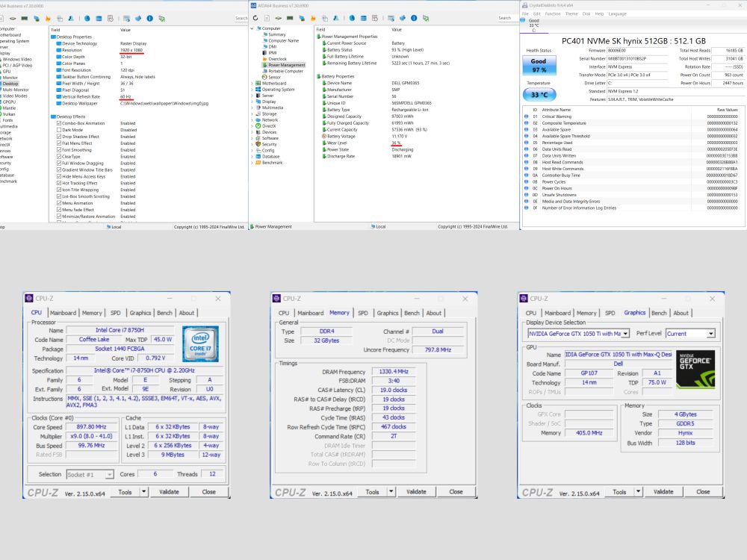Image resolution: width=747 pixels, height=560 pixels.
Task: Click the Good 97% health status indicator
Action: [x=539, y=65]
